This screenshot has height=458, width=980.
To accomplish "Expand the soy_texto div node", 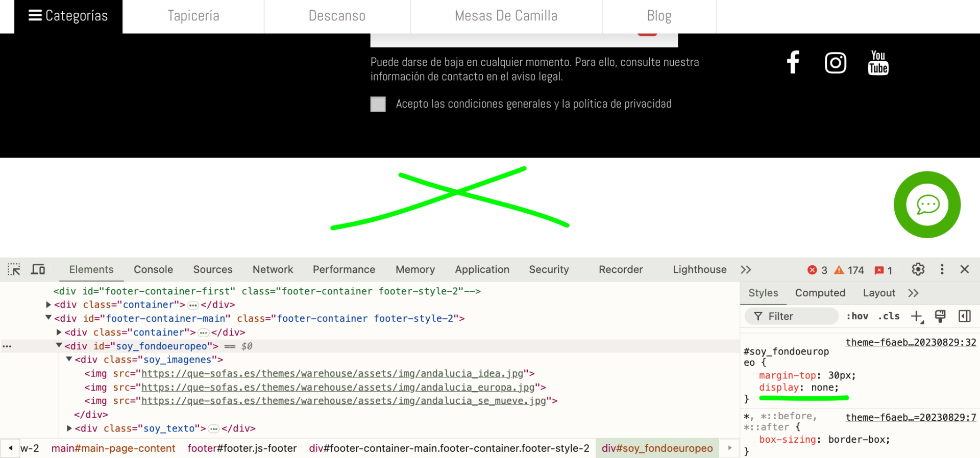I will tap(69, 428).
